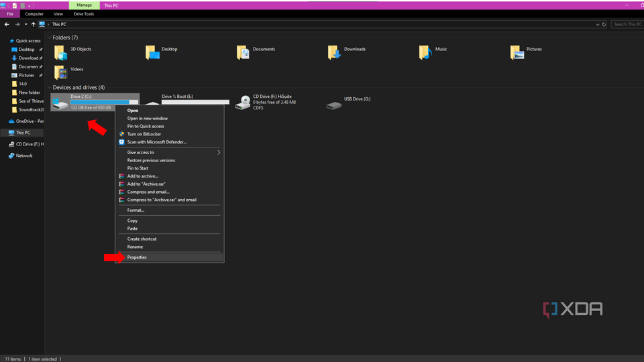Click the WinRAR icon beside Add to archive
This screenshot has width=644, height=362.
(121, 176)
